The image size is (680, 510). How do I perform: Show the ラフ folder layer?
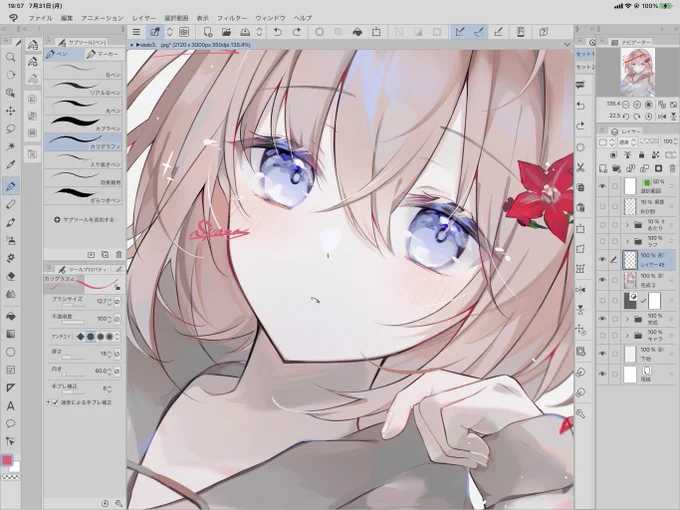(602, 241)
